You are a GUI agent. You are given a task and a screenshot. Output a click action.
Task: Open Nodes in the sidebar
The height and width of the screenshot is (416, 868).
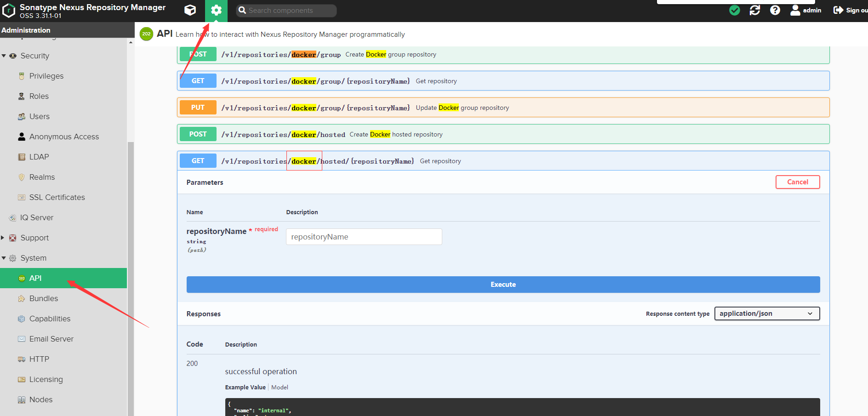(41, 399)
